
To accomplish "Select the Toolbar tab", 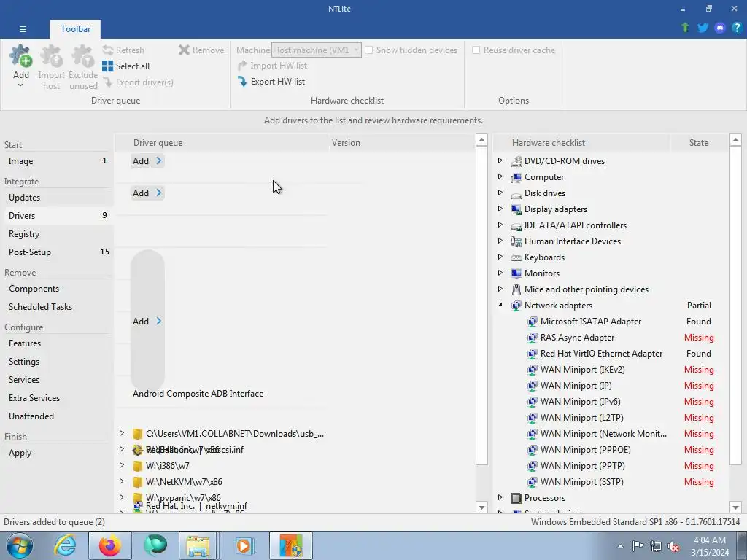I will (x=75, y=29).
